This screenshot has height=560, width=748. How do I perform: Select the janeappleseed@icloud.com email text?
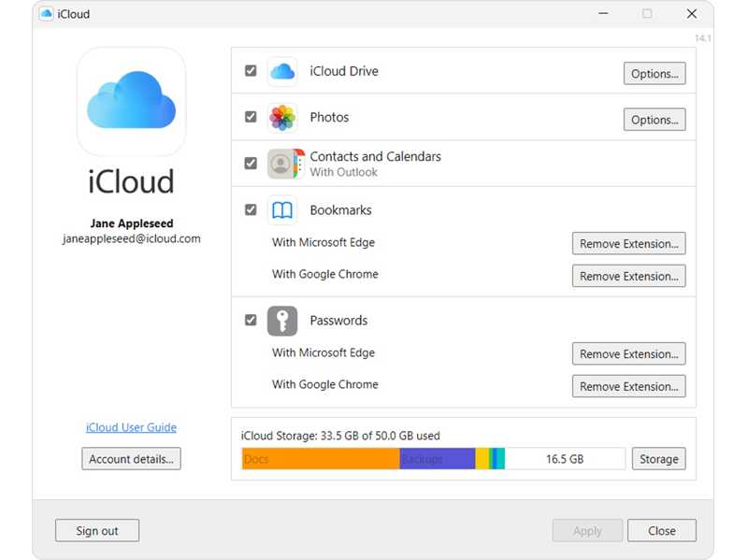[132, 238]
